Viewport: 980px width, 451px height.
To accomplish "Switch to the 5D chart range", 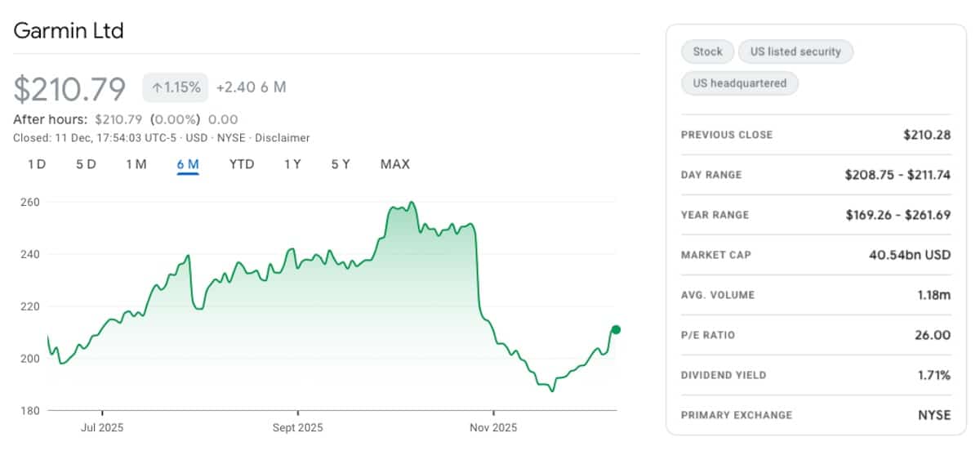I will click(x=86, y=164).
